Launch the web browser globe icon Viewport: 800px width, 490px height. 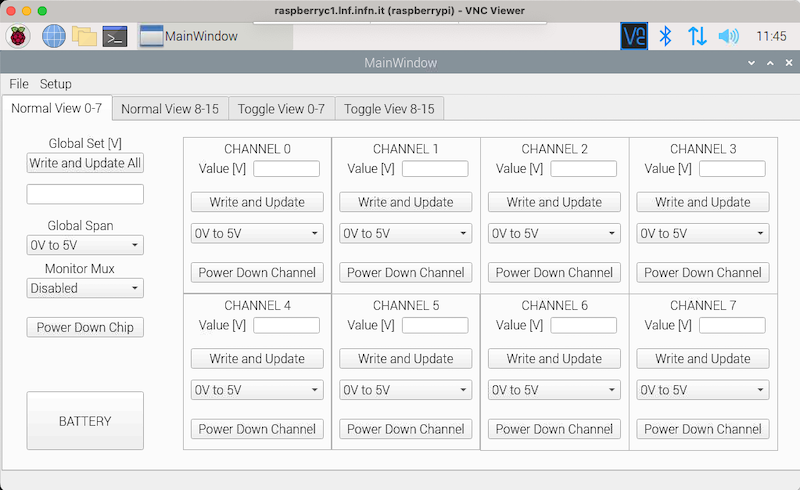(x=54, y=36)
